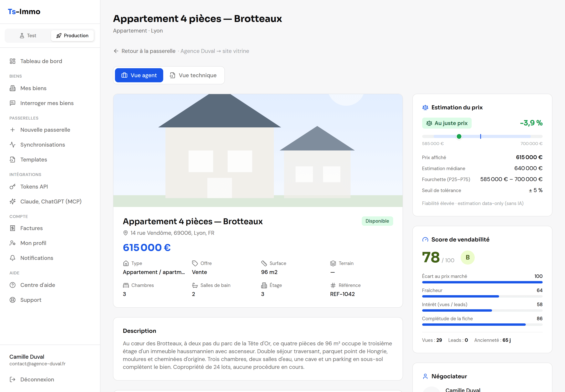Click the Déconnexion logout icon
Screen dimensions: 565x392
[x=13, y=379]
